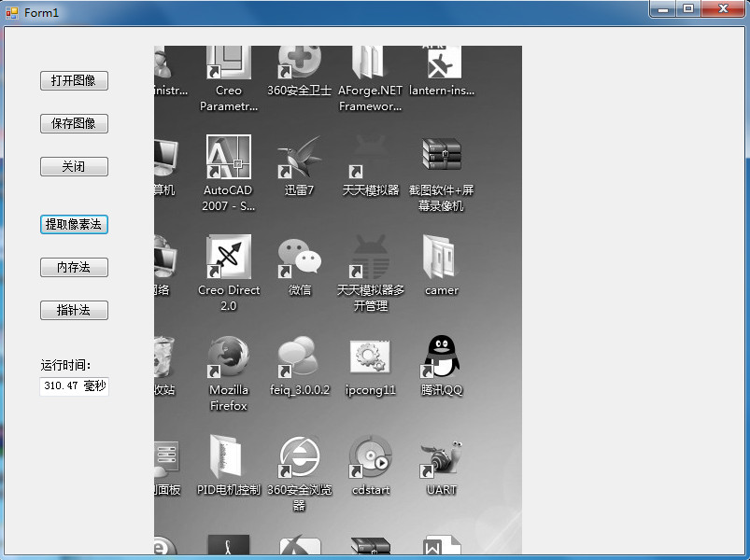Click the 截图软件+屏幕录像机 archive icon
This screenshot has height=560, width=750.
[x=442, y=154]
